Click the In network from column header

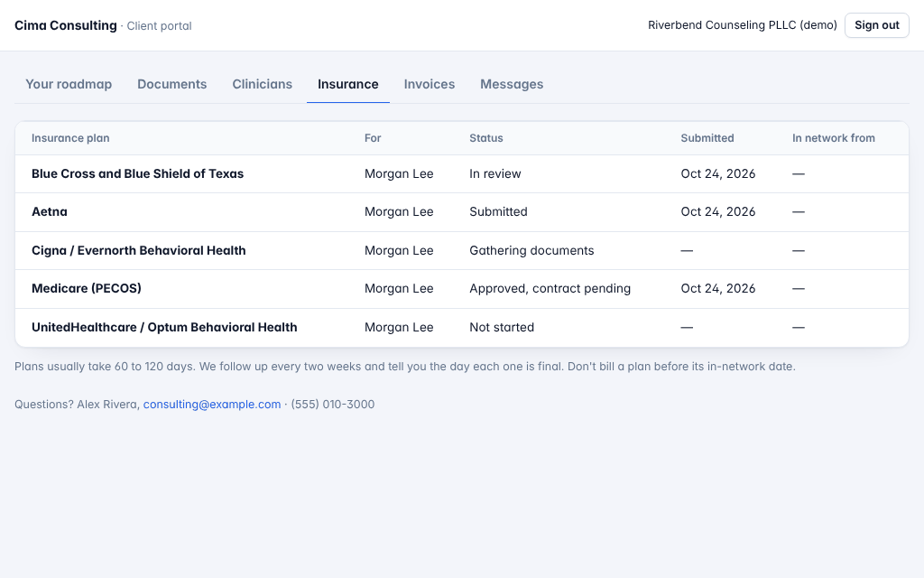(x=833, y=138)
